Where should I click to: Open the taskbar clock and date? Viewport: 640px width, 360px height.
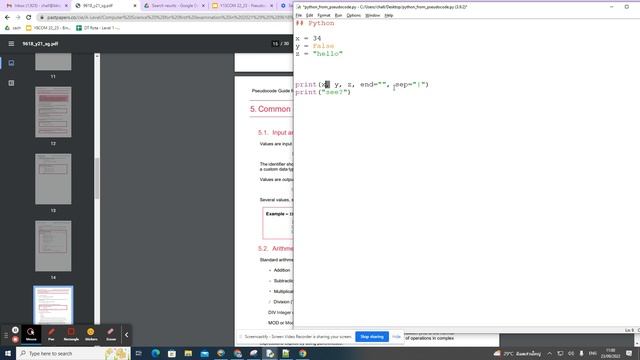pos(611,353)
